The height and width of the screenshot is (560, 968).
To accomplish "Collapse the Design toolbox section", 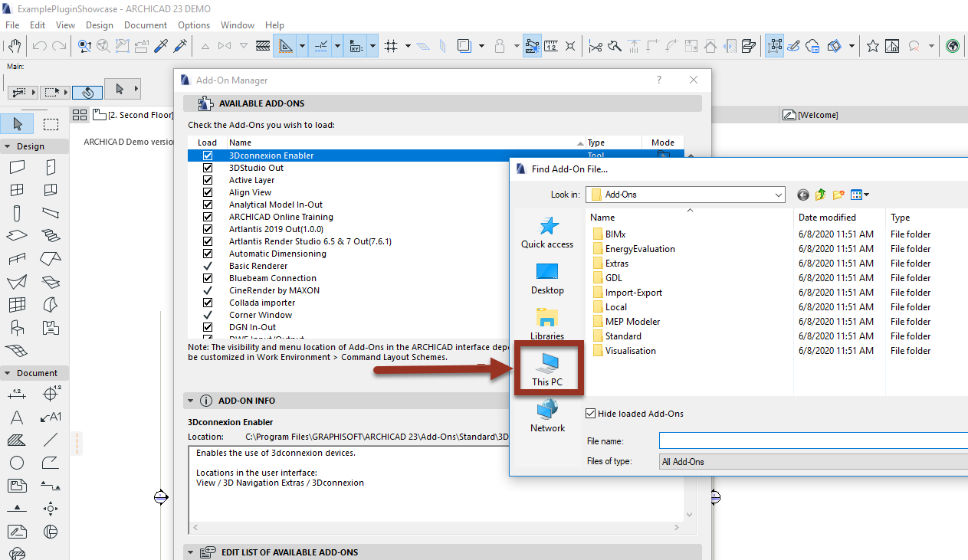I will (x=8, y=146).
